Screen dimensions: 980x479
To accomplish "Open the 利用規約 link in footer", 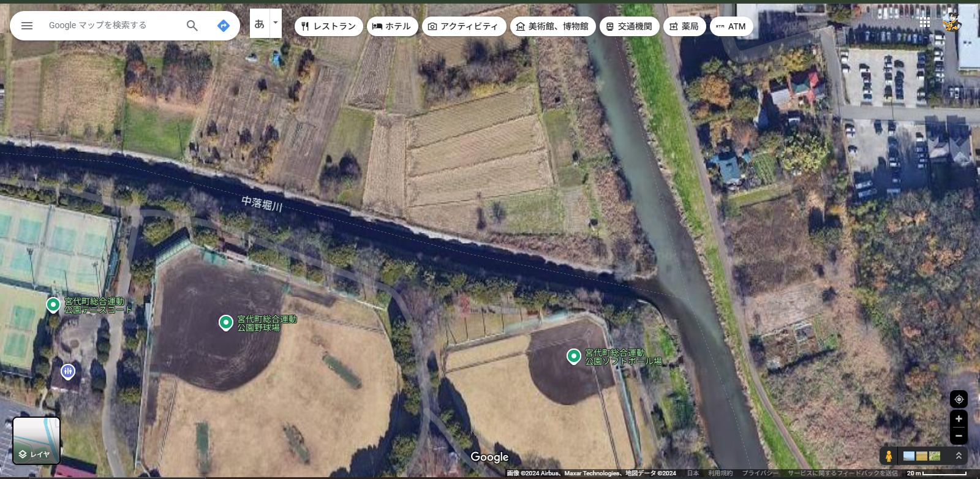I will coord(720,473).
